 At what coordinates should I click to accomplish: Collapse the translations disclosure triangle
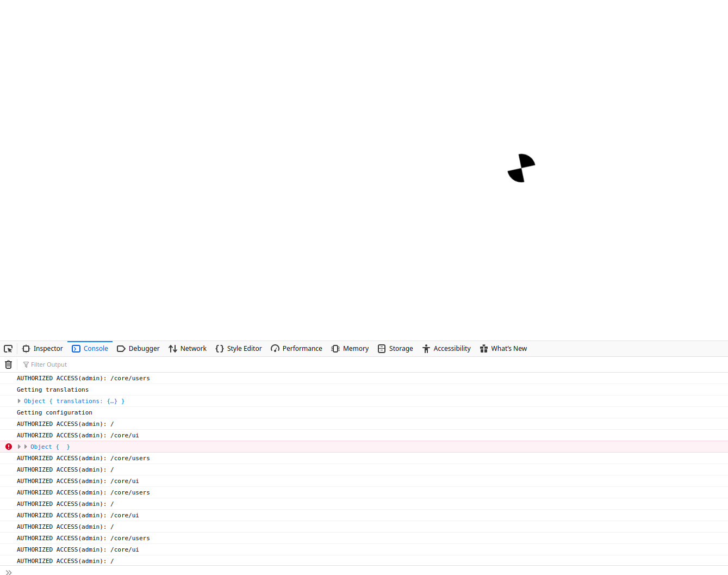pyautogui.click(x=19, y=401)
